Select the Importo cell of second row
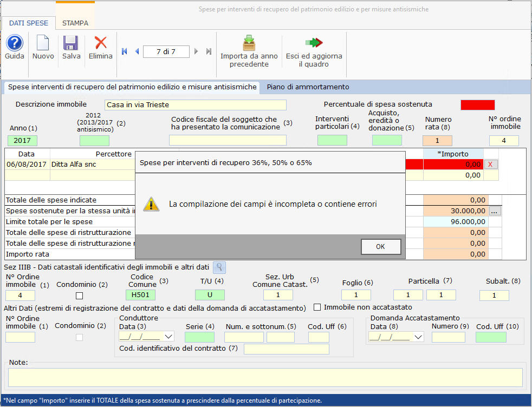The image size is (532, 407). click(x=453, y=175)
